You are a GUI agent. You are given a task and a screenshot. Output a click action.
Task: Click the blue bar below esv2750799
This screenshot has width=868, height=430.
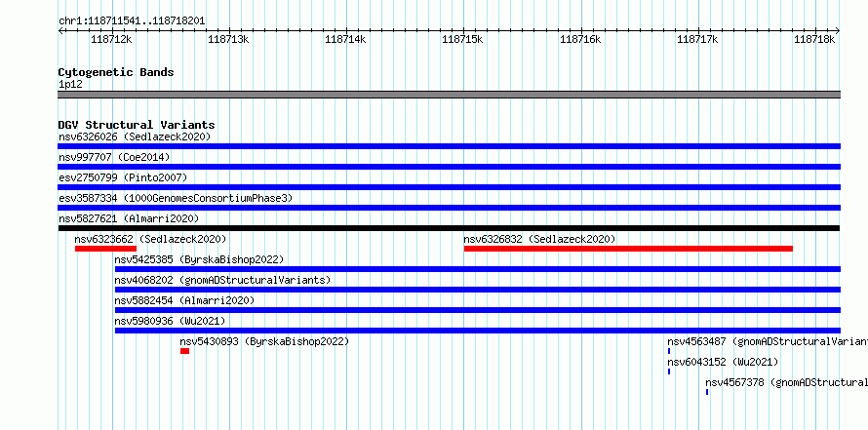point(449,187)
